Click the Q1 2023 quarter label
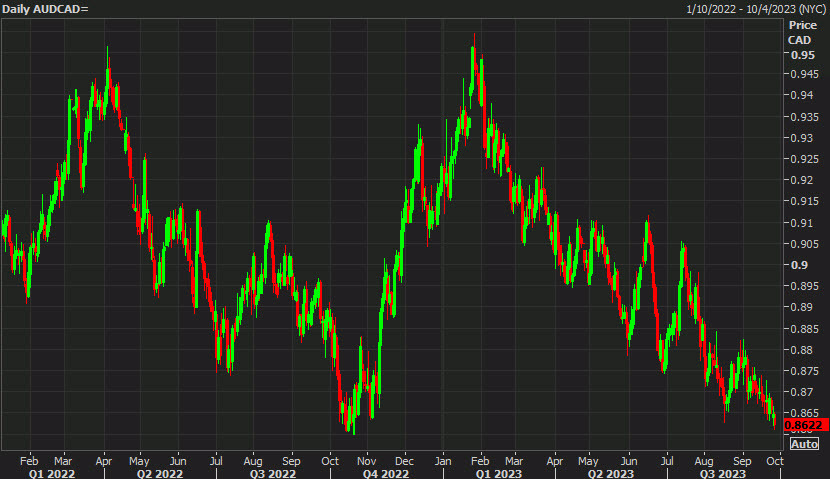Viewport: 830px width, 479px height. (499, 474)
